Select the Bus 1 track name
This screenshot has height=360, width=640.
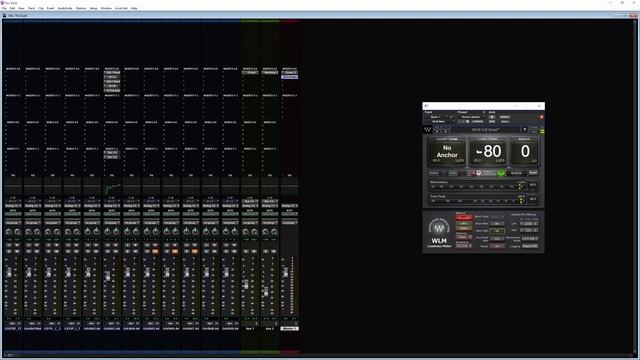tap(250, 328)
